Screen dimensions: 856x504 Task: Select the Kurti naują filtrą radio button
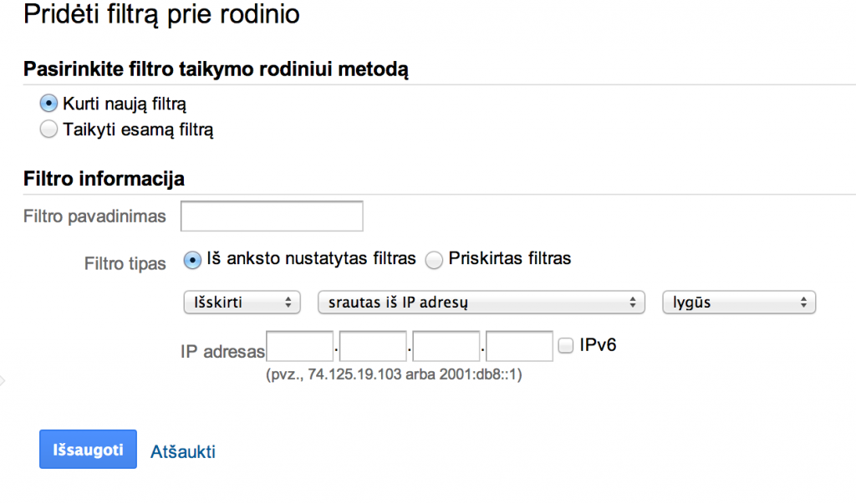click(x=49, y=104)
